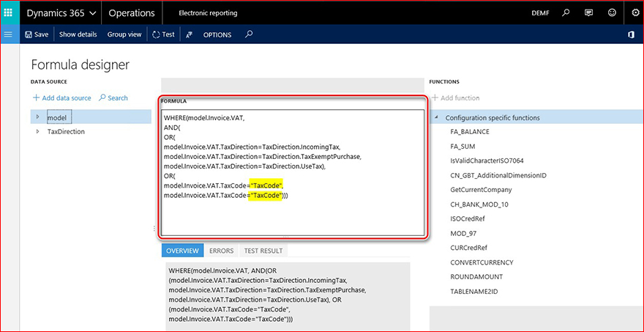Select the CONVERTCURRENCY function
Viewport: 644px width, 332px height.
[482, 262]
